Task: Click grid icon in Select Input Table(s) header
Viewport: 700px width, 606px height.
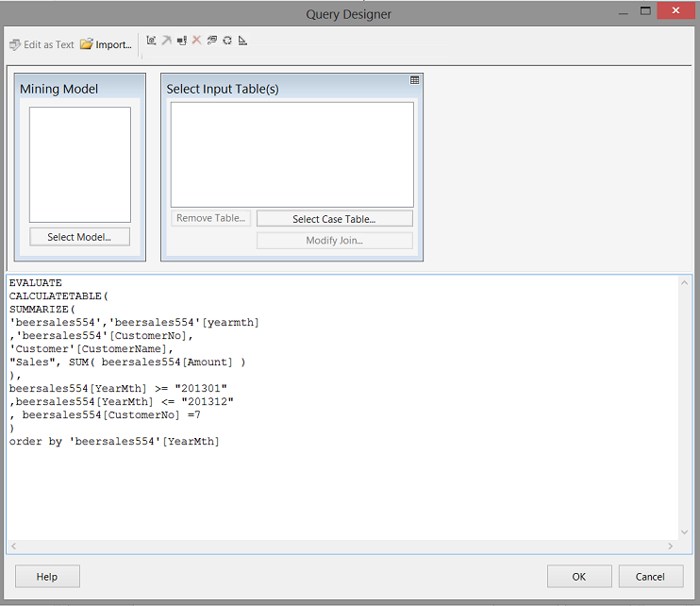Action: pyautogui.click(x=414, y=81)
